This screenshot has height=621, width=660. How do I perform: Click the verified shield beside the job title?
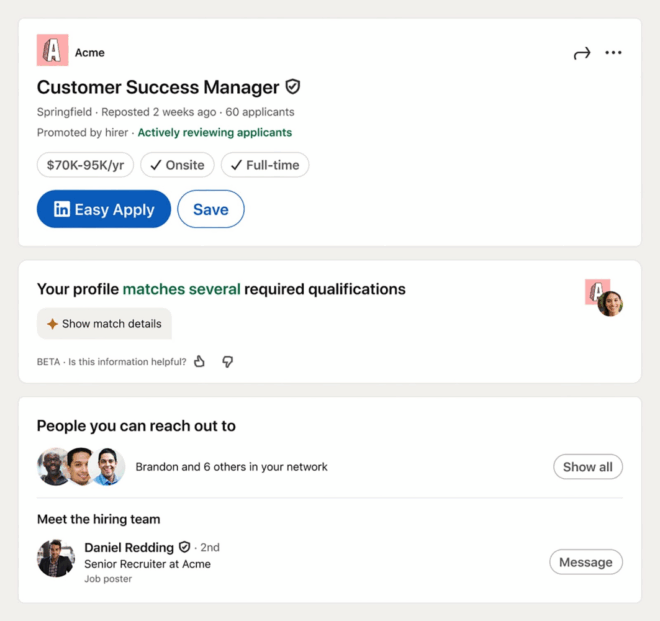click(x=293, y=87)
